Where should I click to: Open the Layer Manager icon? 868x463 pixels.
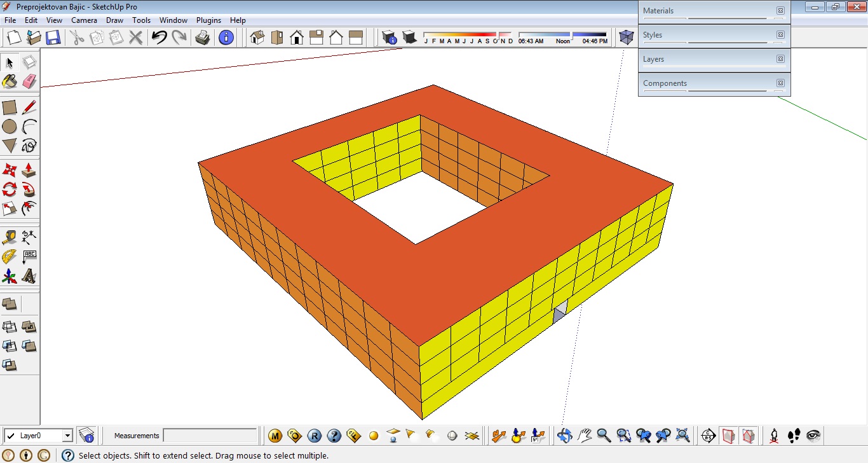click(86, 436)
